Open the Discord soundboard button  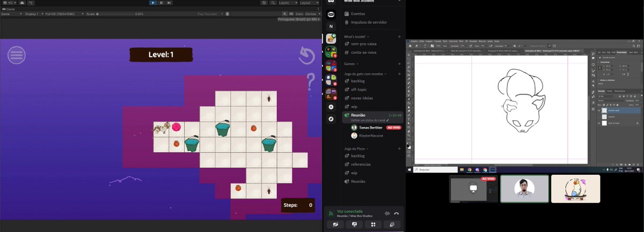(x=392, y=225)
